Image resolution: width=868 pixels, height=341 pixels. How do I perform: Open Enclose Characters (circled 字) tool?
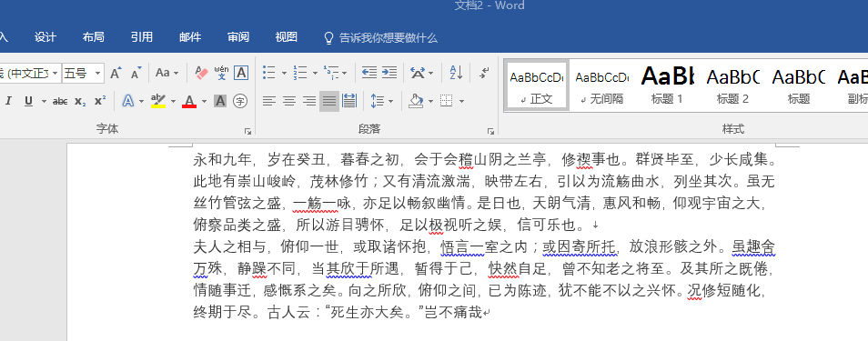tap(239, 101)
